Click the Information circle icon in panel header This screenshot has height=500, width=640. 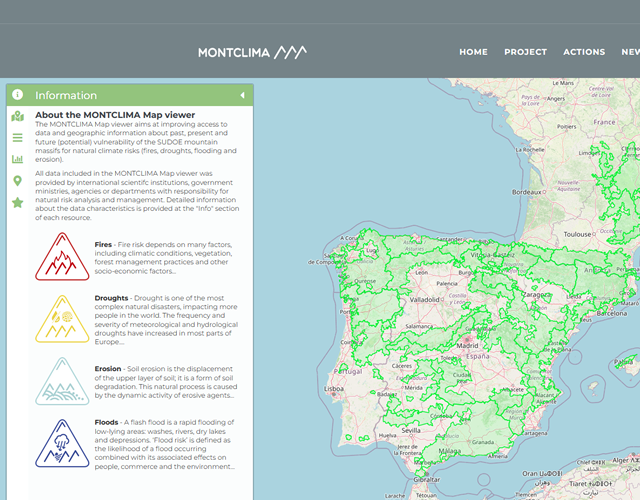pyautogui.click(x=18, y=95)
